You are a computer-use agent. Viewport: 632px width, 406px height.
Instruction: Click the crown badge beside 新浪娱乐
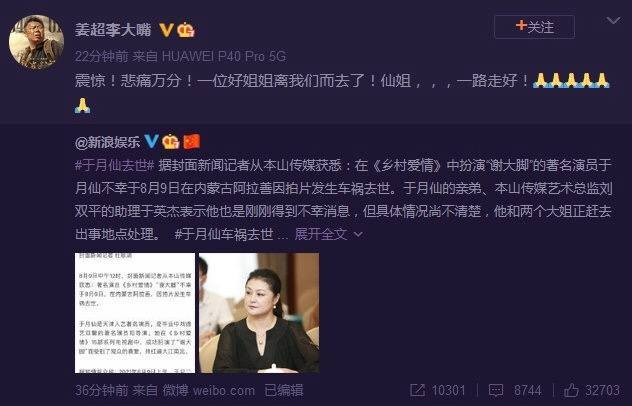coord(170,142)
